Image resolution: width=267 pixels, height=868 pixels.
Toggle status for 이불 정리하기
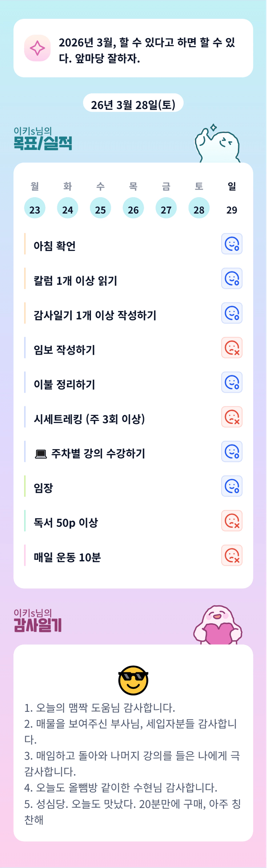coord(231,382)
